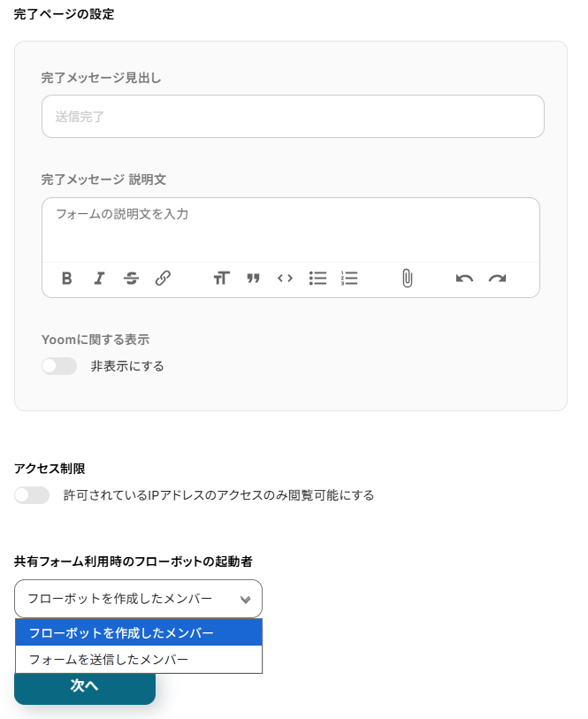Enable the IP address access restriction toggle

(x=32, y=495)
